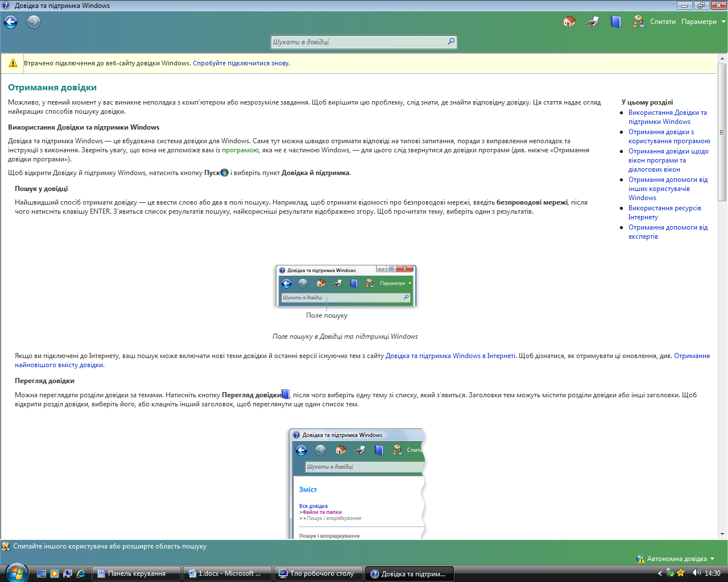The width and height of the screenshot is (728, 582).
Task: Switch to 'Панель керування' taskbar window
Action: tap(136, 573)
